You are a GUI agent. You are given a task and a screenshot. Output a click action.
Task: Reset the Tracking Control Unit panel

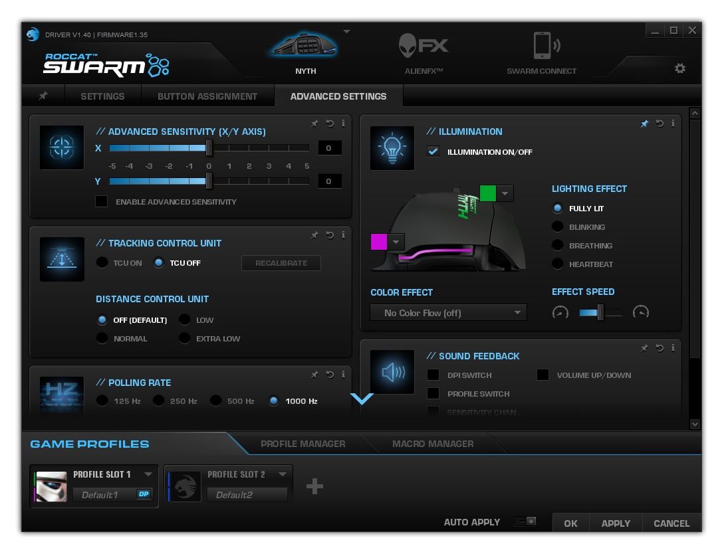(x=330, y=234)
